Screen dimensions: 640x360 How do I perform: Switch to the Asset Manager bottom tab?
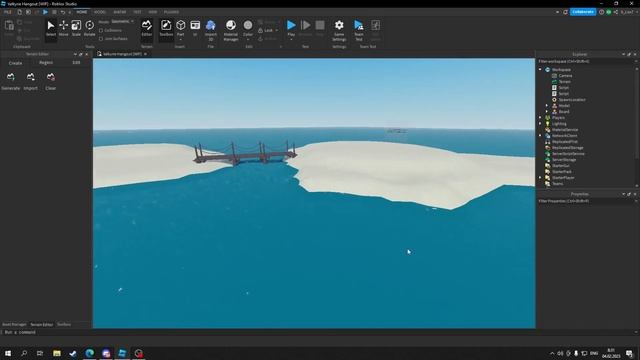click(14, 324)
